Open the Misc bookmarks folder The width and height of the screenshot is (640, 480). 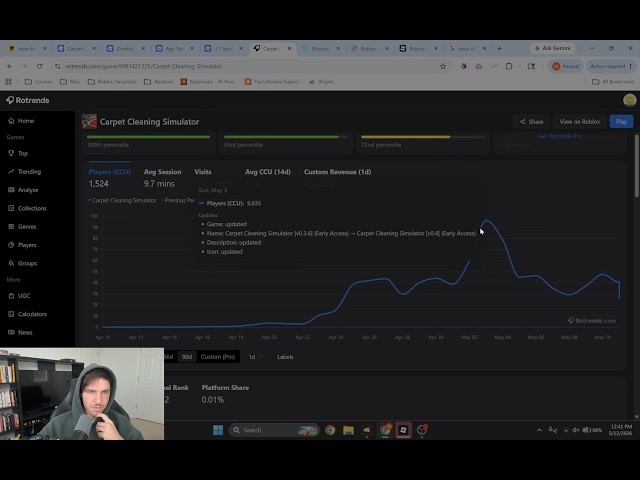tap(70, 82)
